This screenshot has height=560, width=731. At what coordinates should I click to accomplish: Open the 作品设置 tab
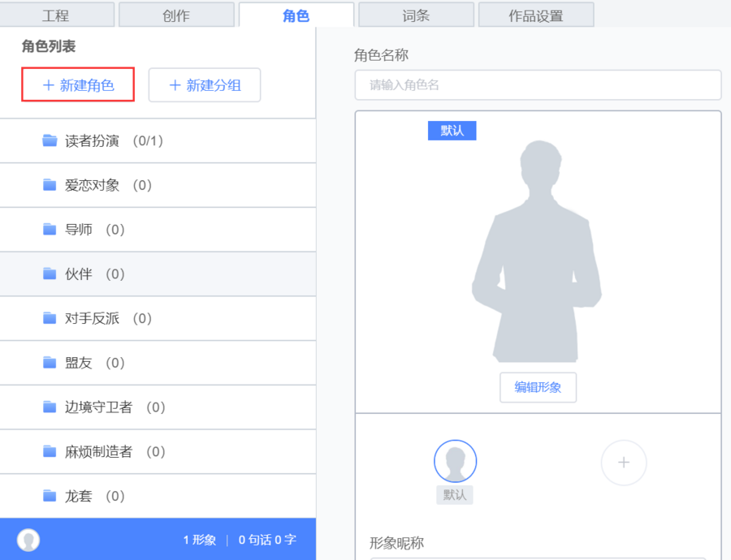pos(536,15)
